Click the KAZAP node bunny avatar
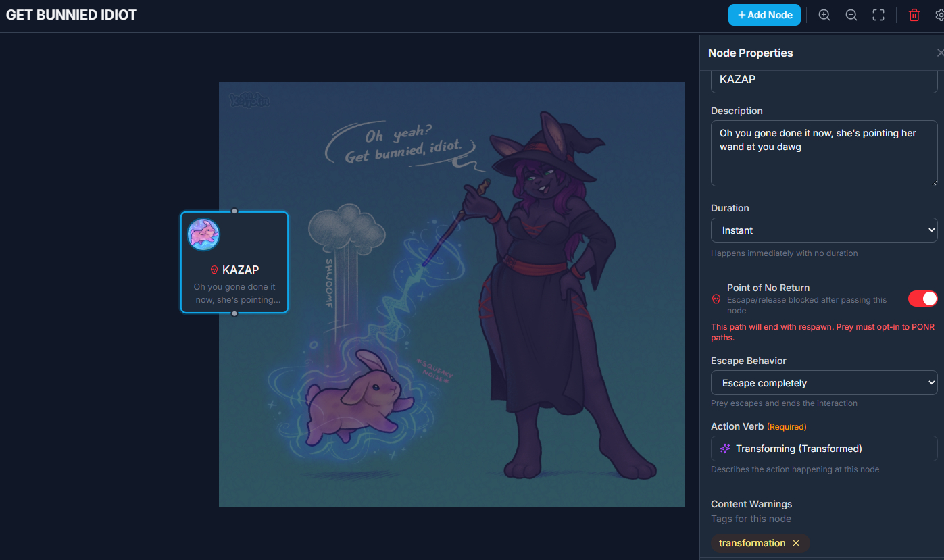944x560 pixels. tap(203, 234)
